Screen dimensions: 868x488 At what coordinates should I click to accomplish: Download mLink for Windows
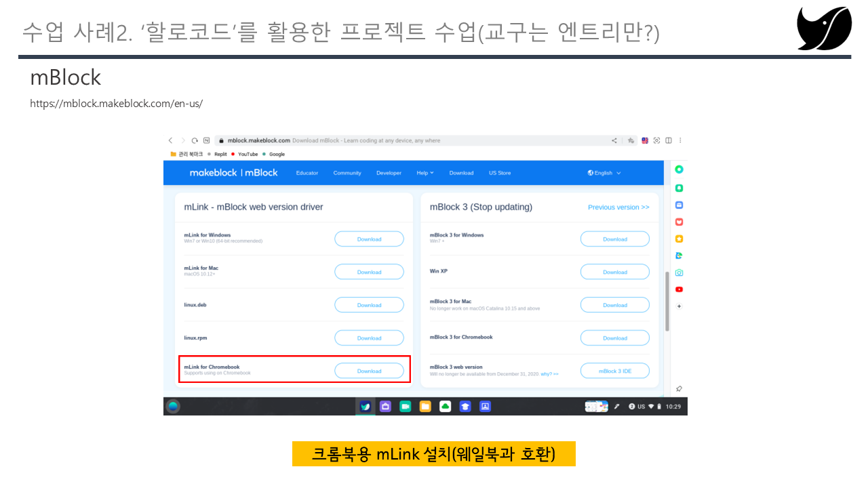(x=369, y=239)
